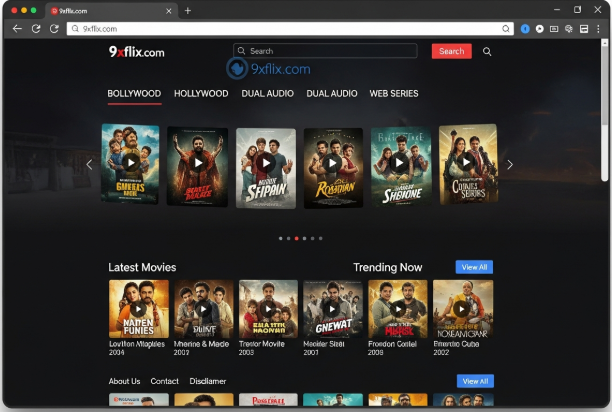Play the Coines Seburs carousel poster

[466, 161]
